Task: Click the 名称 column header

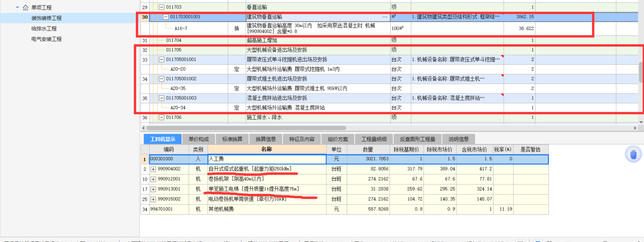Action: pyautogui.click(x=267, y=149)
